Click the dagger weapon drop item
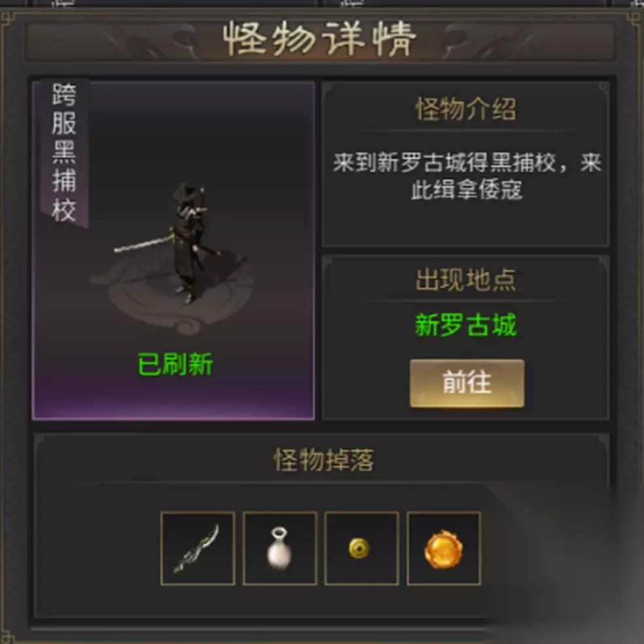 pyautogui.click(x=198, y=548)
